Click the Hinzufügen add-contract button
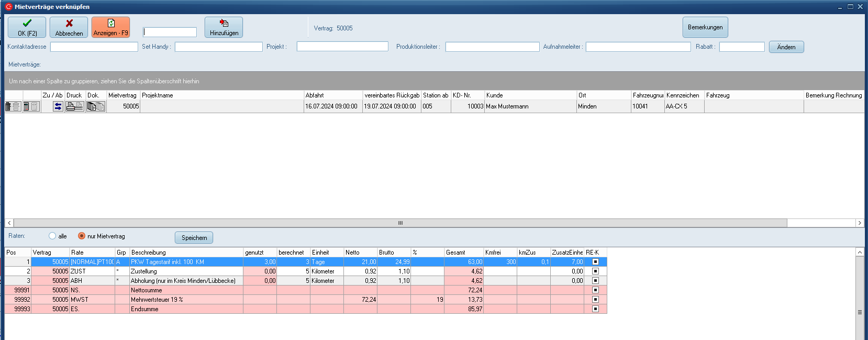 224,27
